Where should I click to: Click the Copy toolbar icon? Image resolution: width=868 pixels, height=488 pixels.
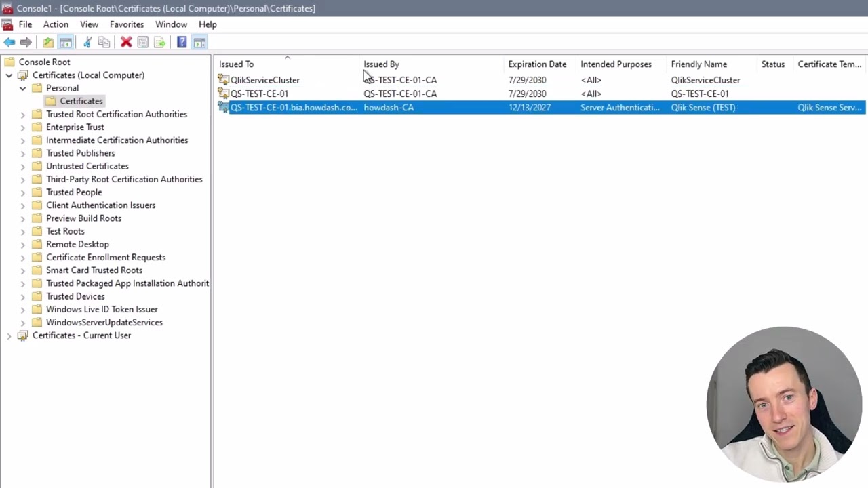pyautogui.click(x=104, y=43)
